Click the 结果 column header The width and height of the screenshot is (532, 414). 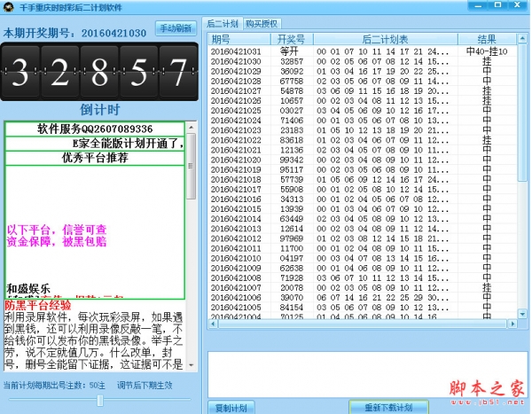click(487, 39)
